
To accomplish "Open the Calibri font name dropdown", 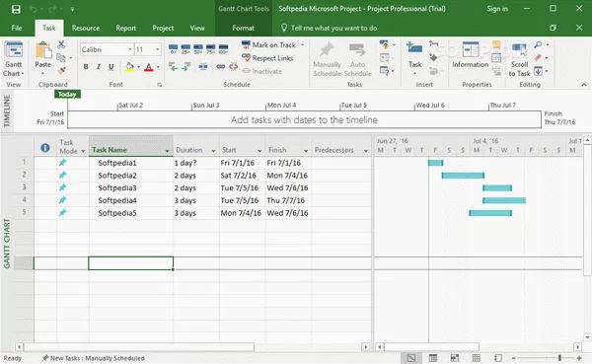I will coord(130,49).
